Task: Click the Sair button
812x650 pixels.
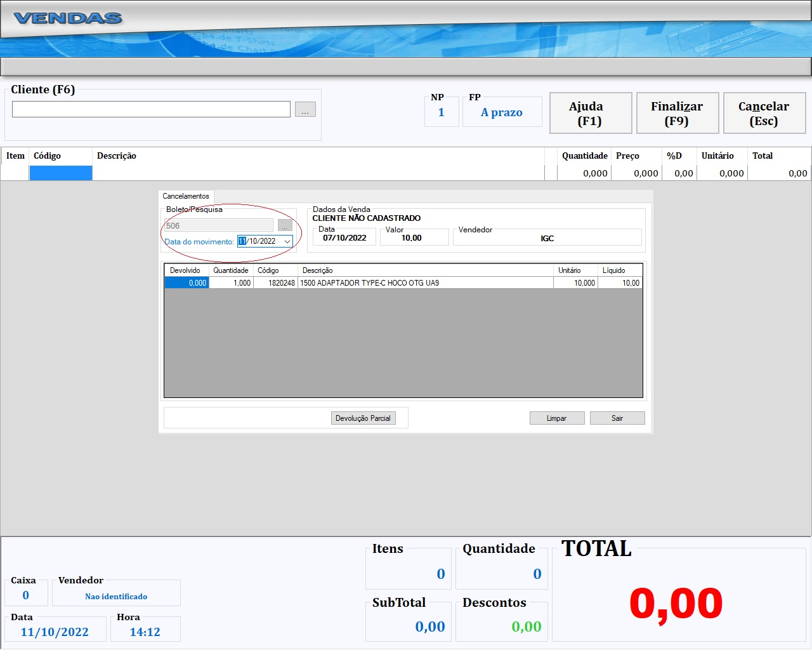Action: (x=617, y=418)
